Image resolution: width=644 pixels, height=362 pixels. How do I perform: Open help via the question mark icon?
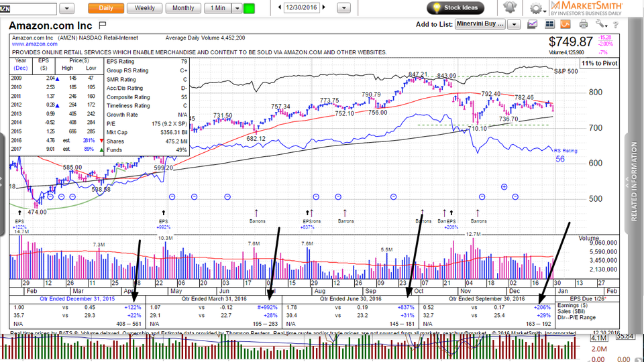[615, 25]
